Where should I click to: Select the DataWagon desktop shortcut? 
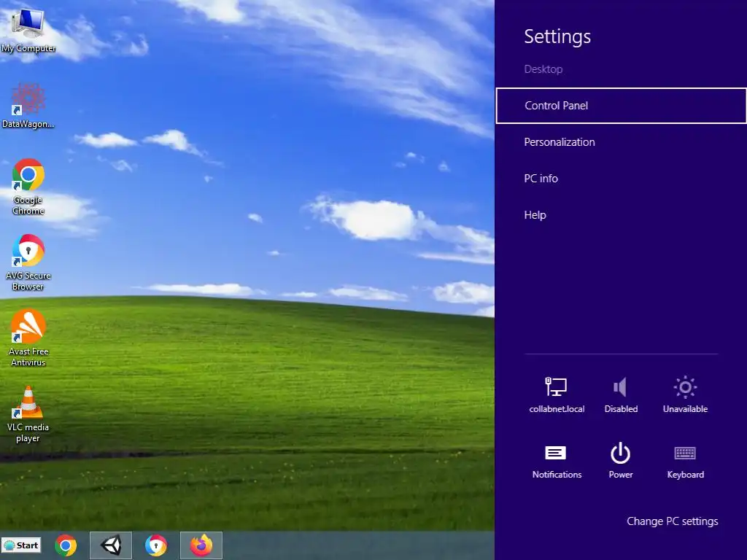click(x=28, y=106)
